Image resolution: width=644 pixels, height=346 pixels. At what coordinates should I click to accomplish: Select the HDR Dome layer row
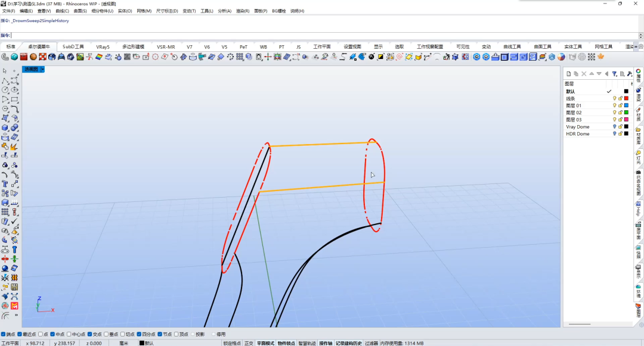[x=597, y=133]
